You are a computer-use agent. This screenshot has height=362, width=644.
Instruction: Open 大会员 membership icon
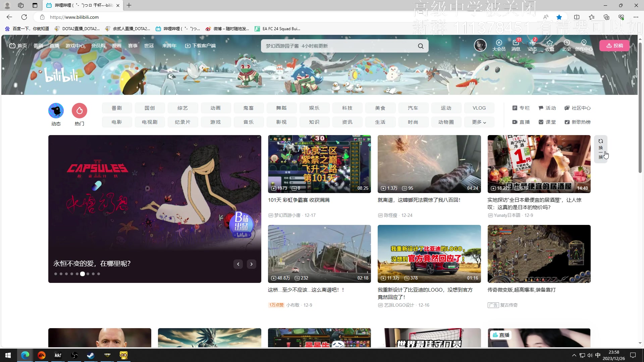click(x=499, y=45)
